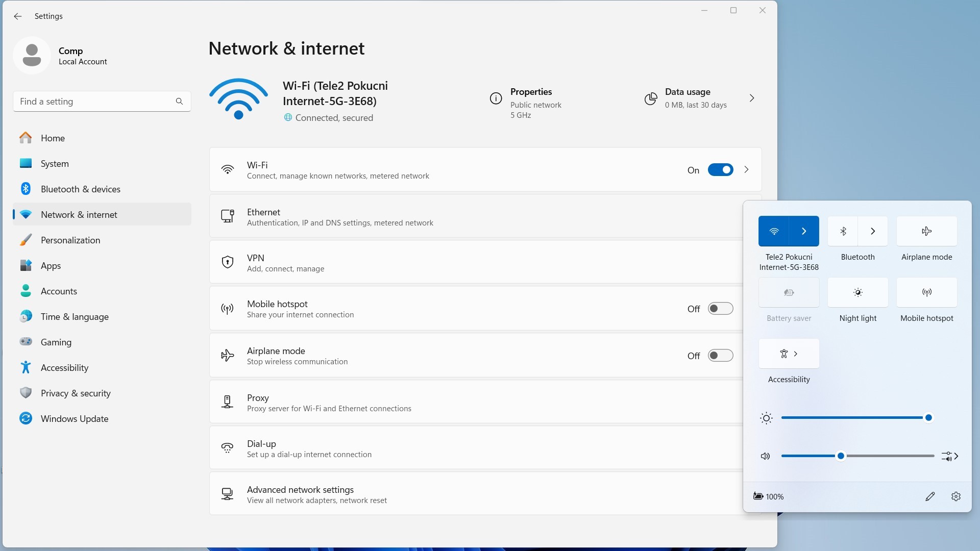This screenshot has width=980, height=551.
Task: Turn on the Mobile hotspot switch
Action: [720, 309]
